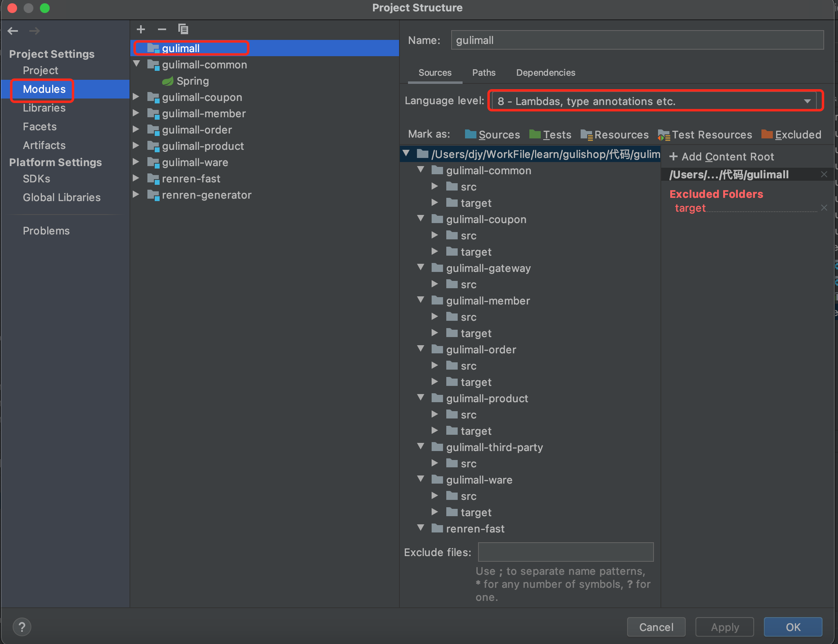Expand the gulimall-coupon module
838x644 pixels.
point(136,97)
